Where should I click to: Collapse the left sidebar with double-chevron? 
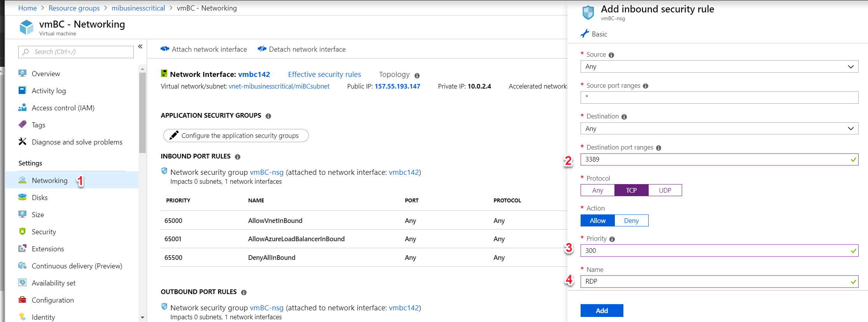(140, 47)
